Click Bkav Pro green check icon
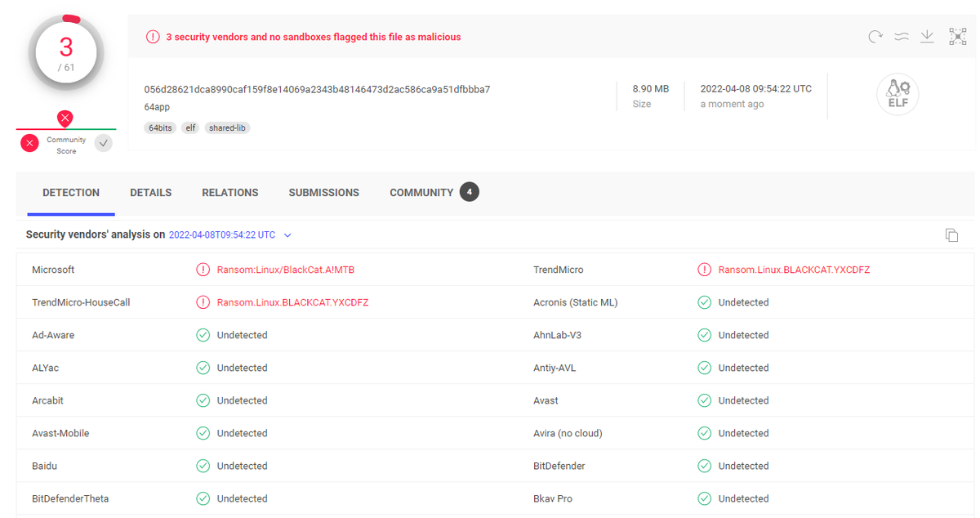Screen dimensions: 980x518 click(704, 498)
